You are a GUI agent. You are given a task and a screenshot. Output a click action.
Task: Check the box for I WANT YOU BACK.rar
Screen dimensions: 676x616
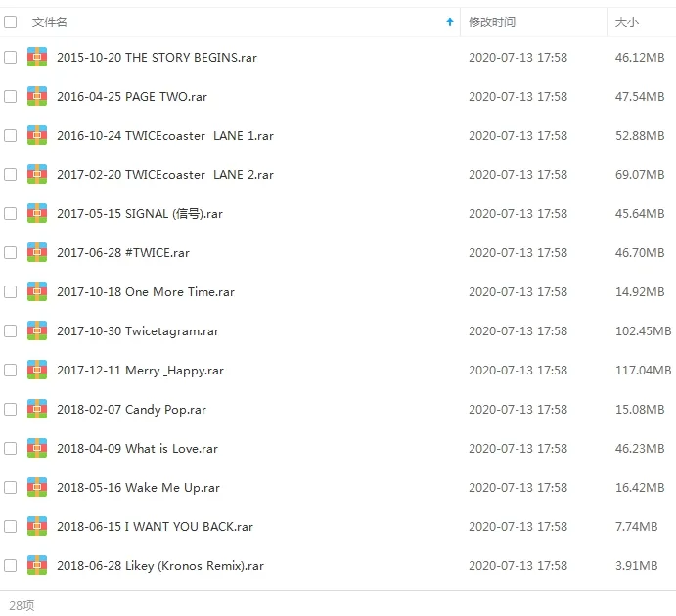[x=11, y=526]
